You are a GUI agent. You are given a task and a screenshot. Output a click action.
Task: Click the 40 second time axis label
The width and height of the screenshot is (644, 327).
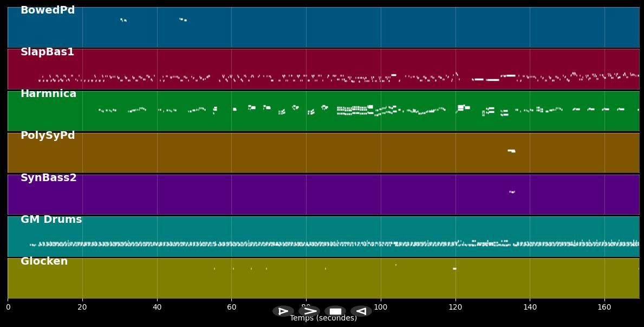157,307
